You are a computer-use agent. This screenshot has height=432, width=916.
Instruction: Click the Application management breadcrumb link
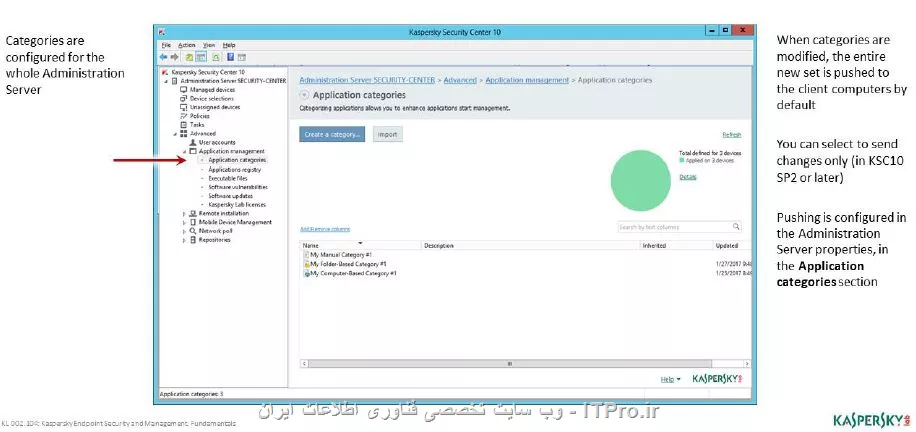click(x=527, y=80)
